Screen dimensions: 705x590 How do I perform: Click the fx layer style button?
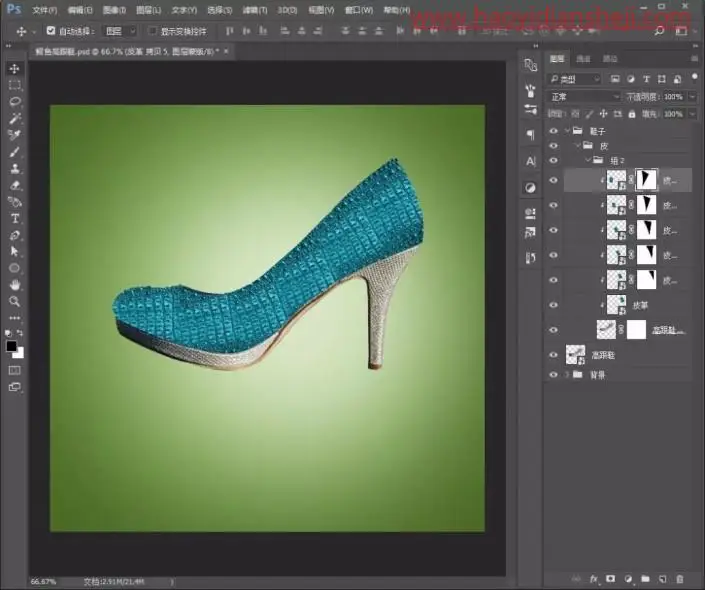point(593,579)
